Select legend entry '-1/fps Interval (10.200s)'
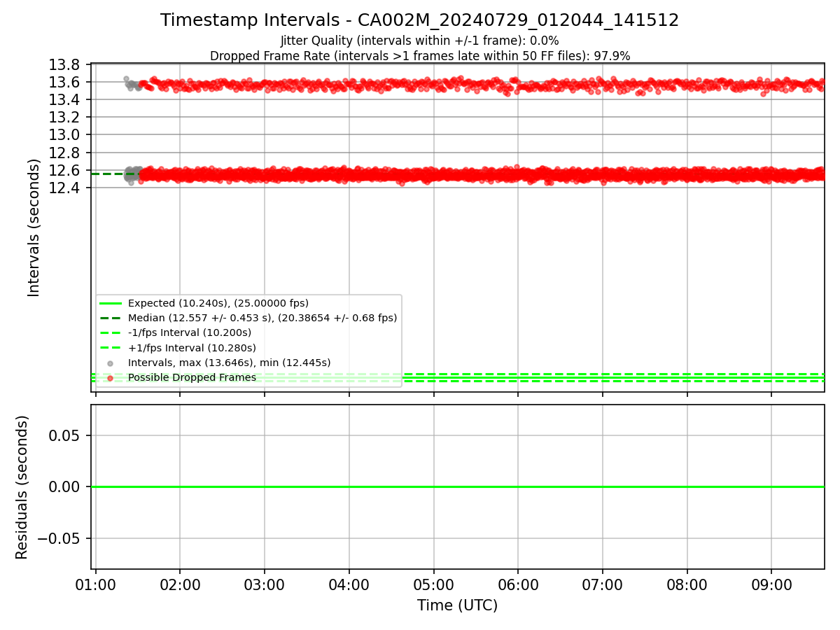Screen dimensions: 840x630 189,332
